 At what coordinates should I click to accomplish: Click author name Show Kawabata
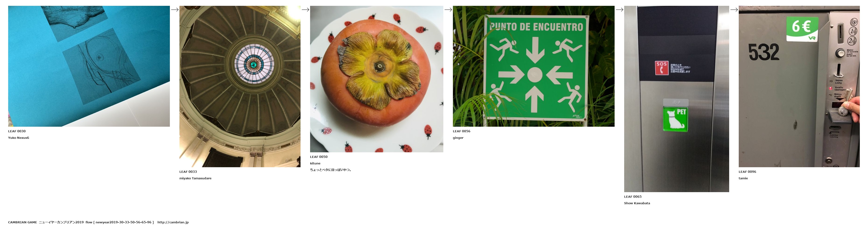click(637, 203)
